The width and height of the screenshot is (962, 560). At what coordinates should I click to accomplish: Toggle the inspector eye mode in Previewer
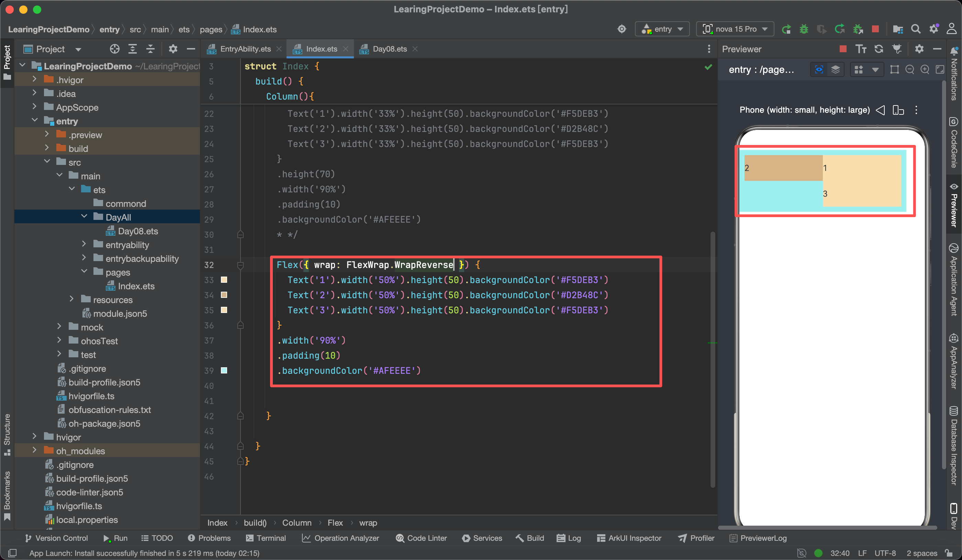[x=819, y=69]
